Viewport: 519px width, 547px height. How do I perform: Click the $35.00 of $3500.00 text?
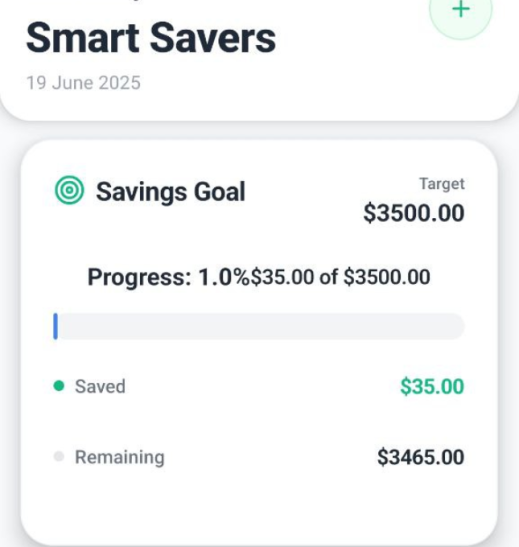point(340,277)
